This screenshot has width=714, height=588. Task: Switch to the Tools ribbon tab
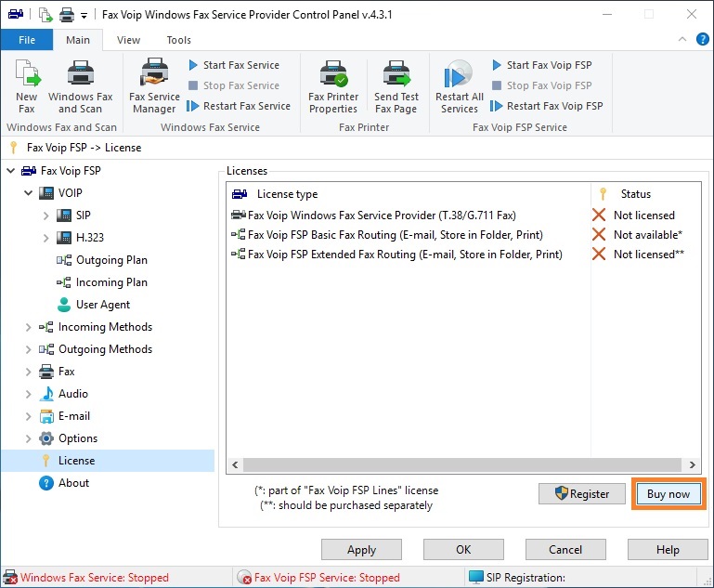click(x=178, y=40)
